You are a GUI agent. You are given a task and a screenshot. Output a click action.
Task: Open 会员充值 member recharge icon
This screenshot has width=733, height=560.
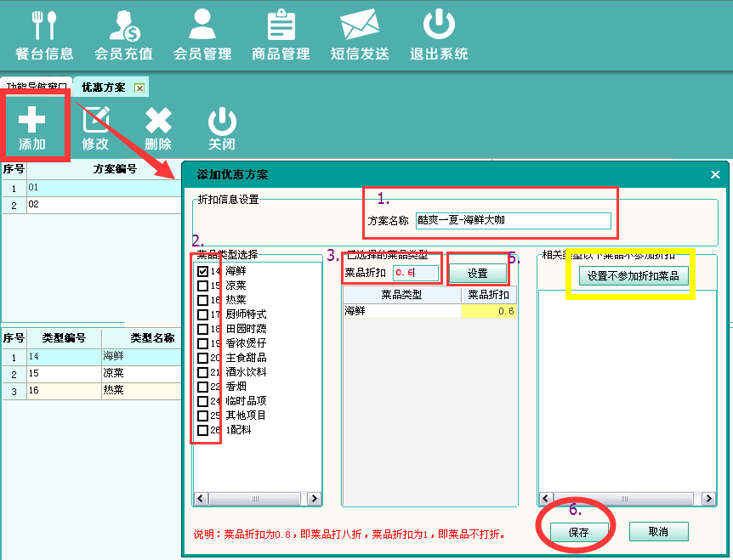pyautogui.click(x=123, y=25)
